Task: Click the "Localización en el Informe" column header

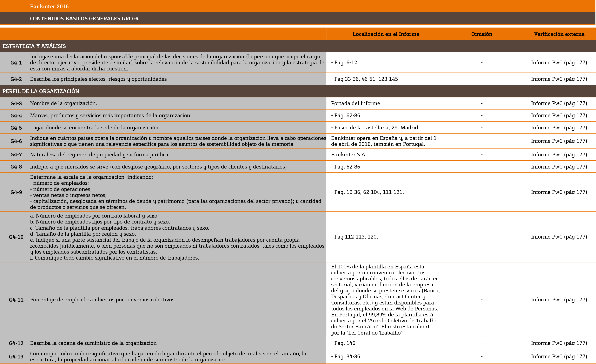Action: pos(386,34)
